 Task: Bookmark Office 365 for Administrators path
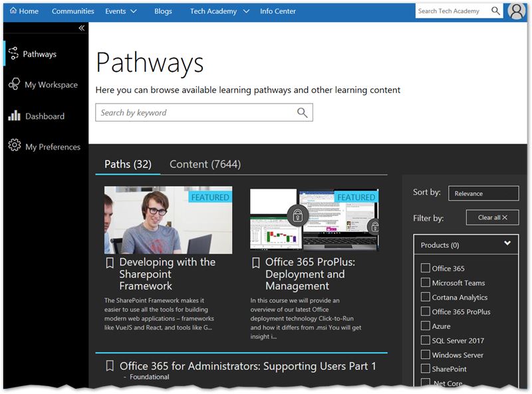click(110, 365)
